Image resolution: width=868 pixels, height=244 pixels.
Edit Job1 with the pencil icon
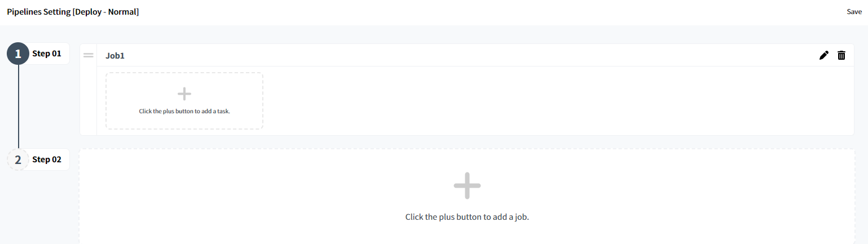[824, 55]
